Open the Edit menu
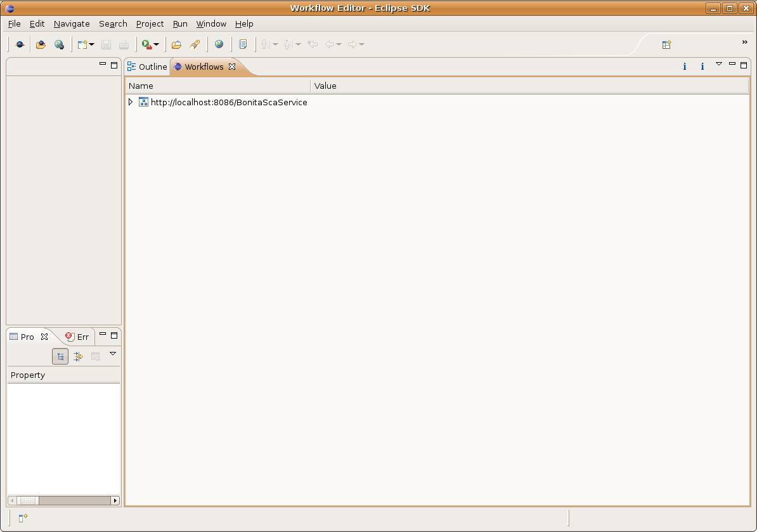The image size is (757, 532). tap(37, 23)
